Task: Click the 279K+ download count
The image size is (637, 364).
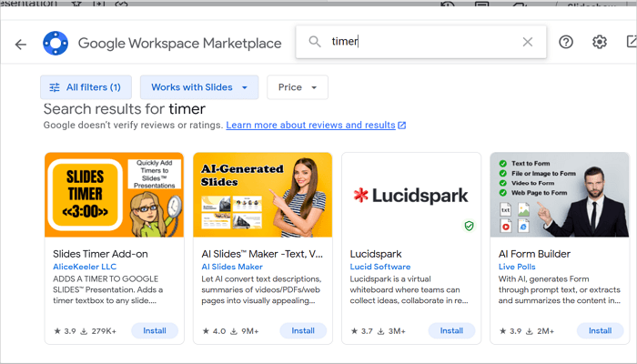Action: (98, 331)
